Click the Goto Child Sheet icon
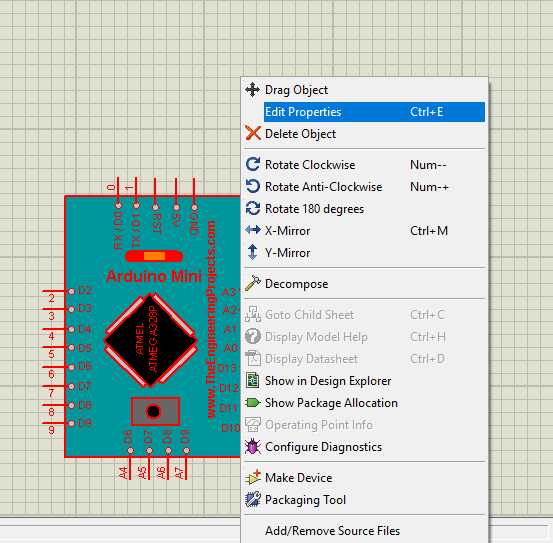Image resolution: width=553 pixels, height=543 pixels. (x=253, y=314)
